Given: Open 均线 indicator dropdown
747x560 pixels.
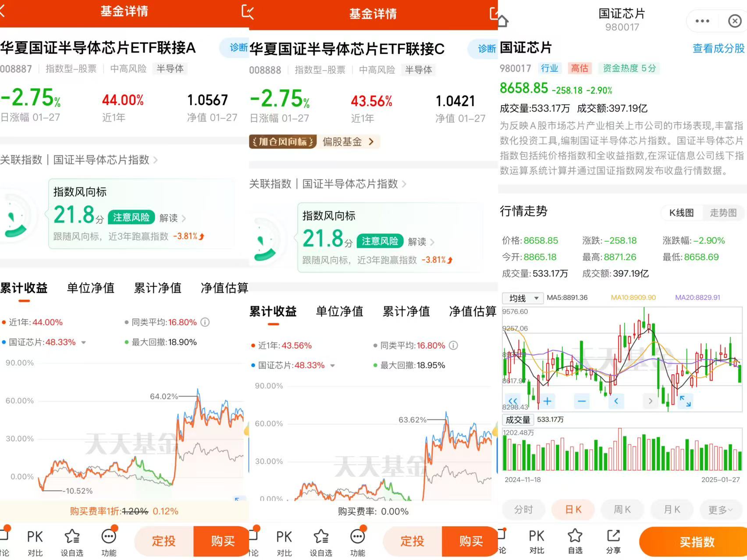Looking at the screenshot, I should click(x=523, y=298).
